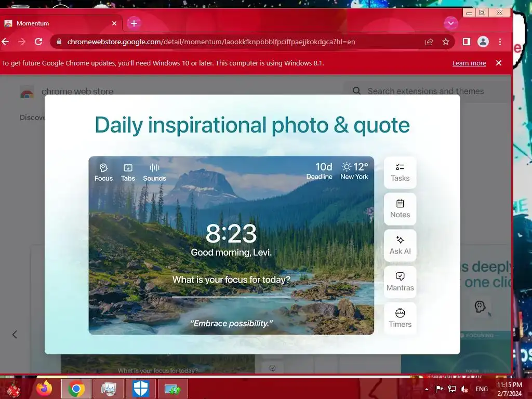The width and height of the screenshot is (532, 399).
Task: Click the browser forward arrow
Action: click(22, 42)
